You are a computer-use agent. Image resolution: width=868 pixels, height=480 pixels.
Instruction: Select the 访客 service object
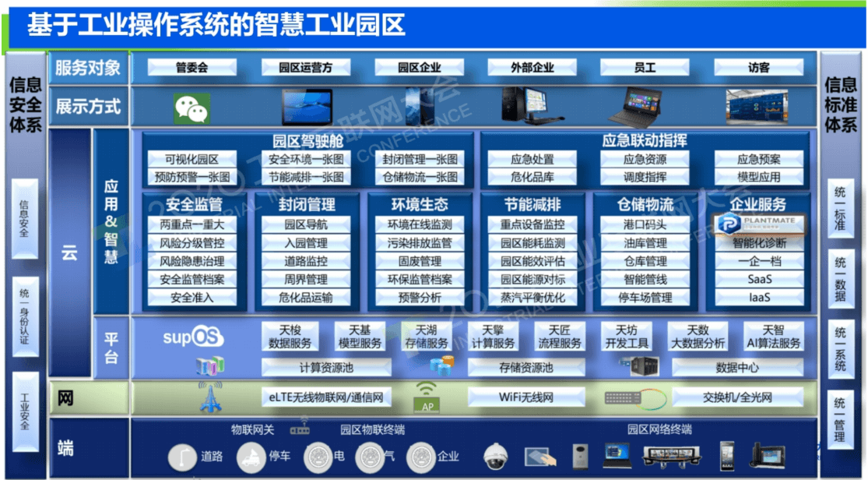758,67
